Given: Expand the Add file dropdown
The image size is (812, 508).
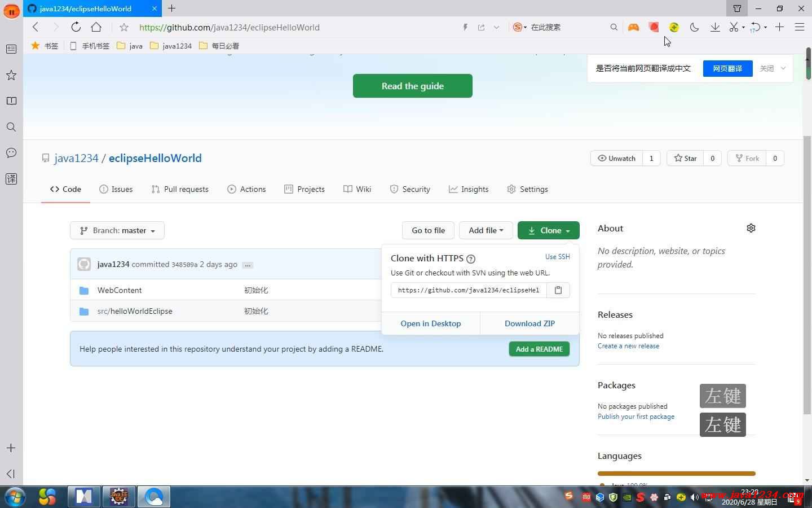Looking at the screenshot, I should click(x=486, y=230).
